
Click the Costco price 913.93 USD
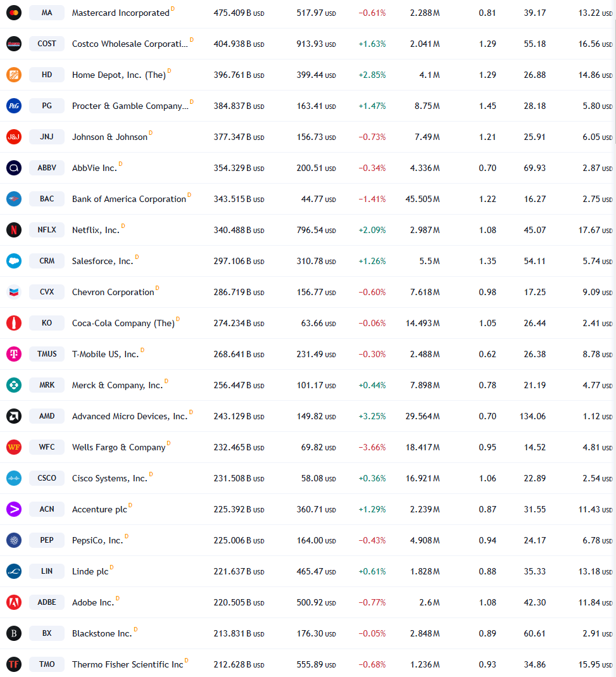click(x=316, y=44)
